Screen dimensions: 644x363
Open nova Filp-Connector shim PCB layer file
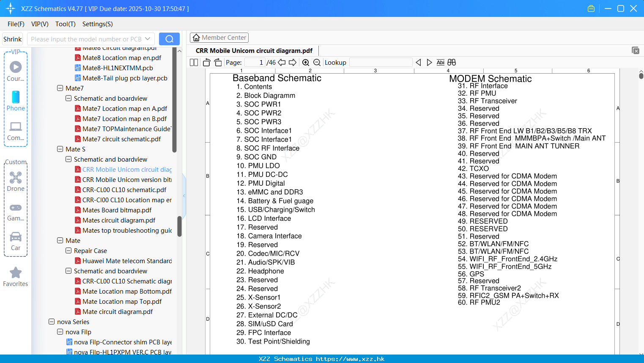pos(123,342)
